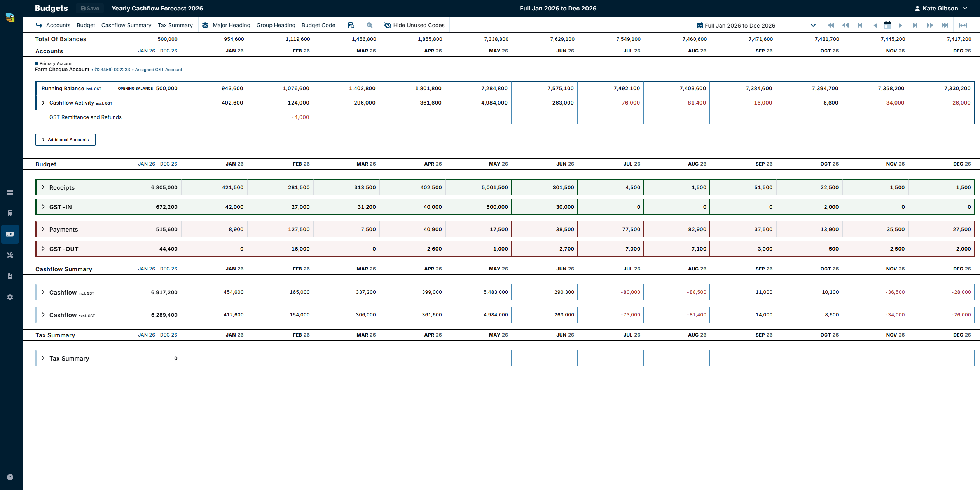Viewport: 980px width, 490px height.
Task: Expand the Payments row
Action: click(x=43, y=229)
